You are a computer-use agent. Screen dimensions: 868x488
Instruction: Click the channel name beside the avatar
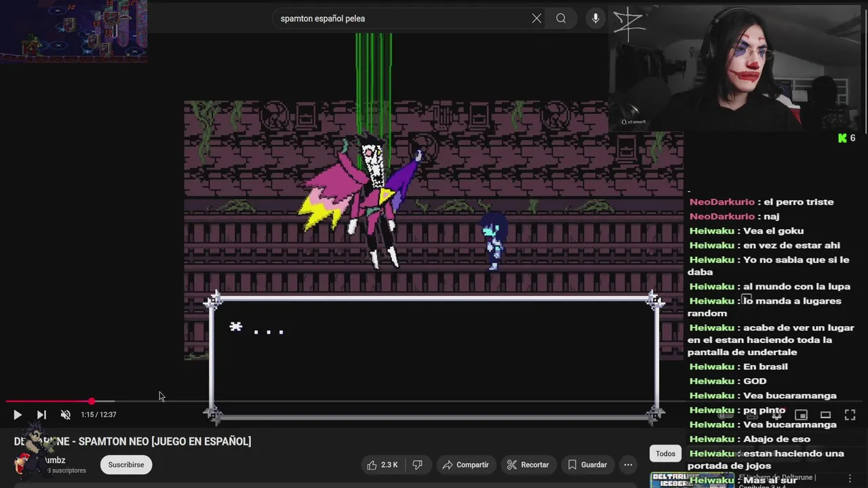(x=55, y=460)
